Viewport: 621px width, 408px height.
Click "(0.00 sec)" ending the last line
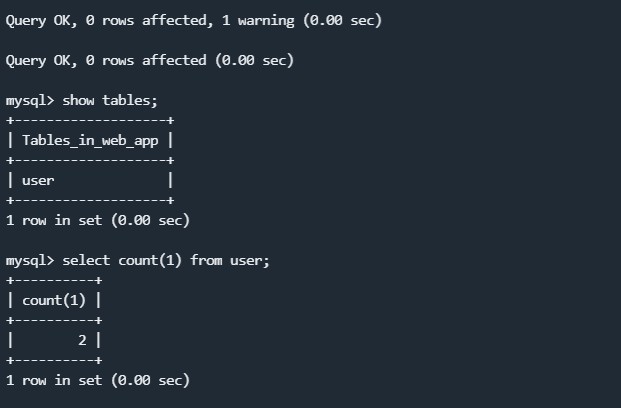pos(150,380)
